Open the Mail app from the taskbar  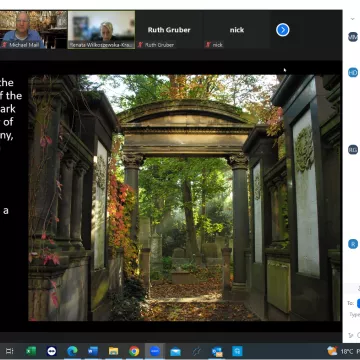(175, 351)
